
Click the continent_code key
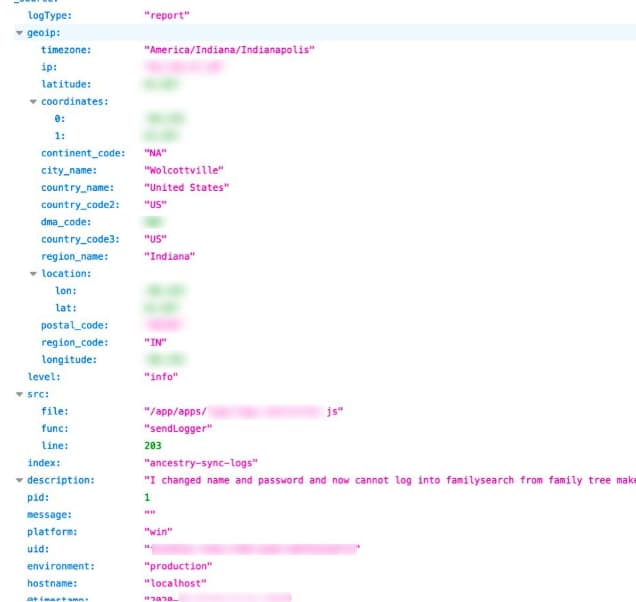pyautogui.click(x=83, y=153)
